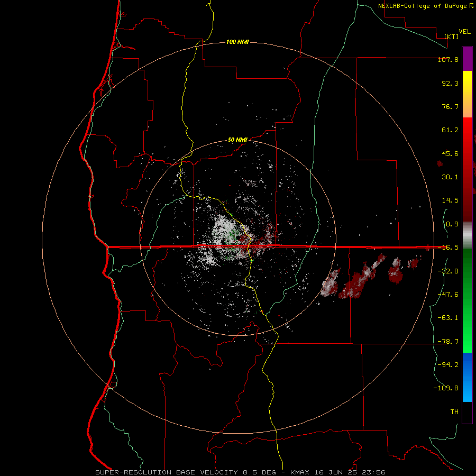Select the 14.5 scale value
The height and width of the screenshot is (476, 476).
450,200
